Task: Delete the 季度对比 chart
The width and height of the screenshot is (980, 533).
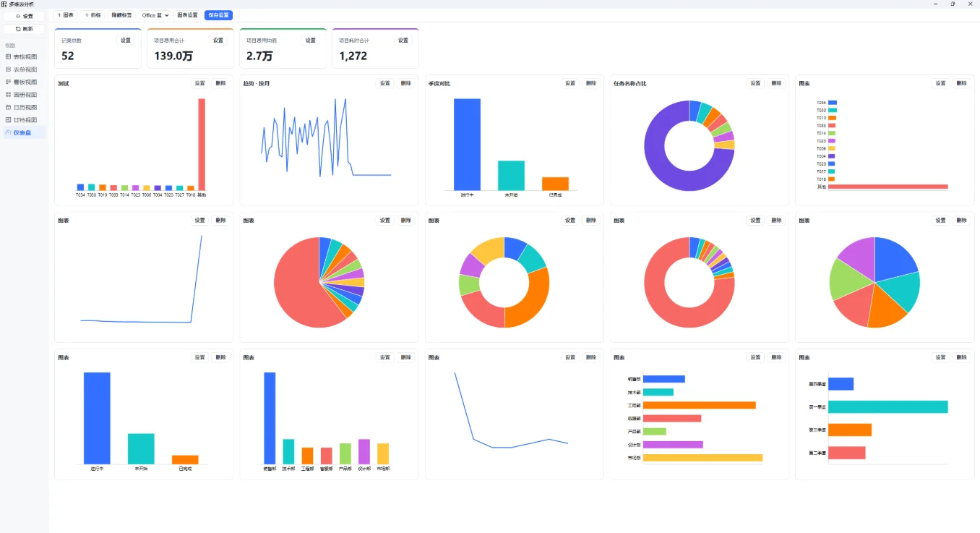Action: (x=591, y=83)
